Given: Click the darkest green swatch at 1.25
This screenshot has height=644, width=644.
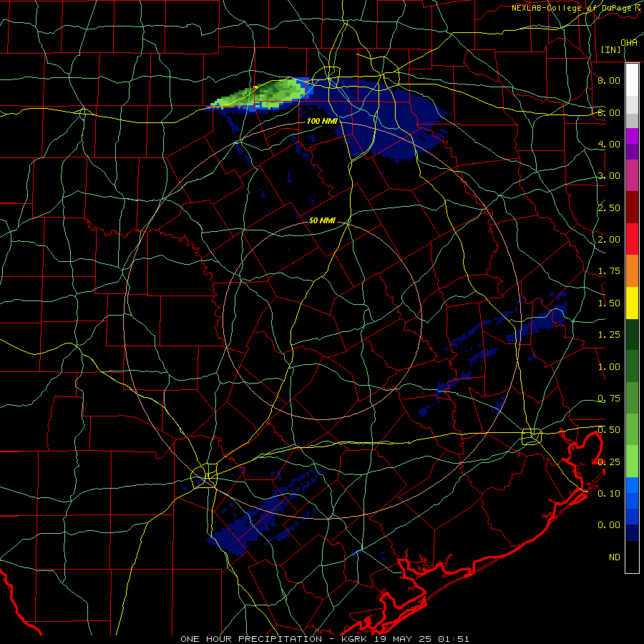Looking at the screenshot, I should (x=632, y=335).
